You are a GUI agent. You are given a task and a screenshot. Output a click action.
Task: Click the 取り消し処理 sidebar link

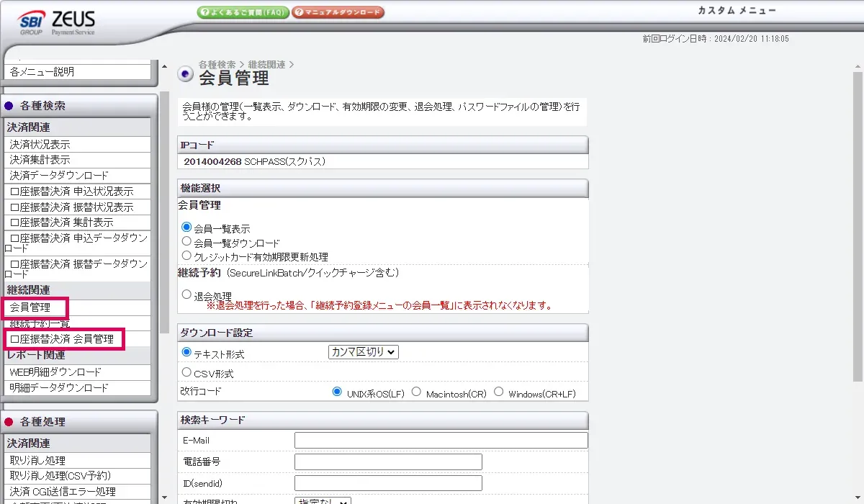tap(37, 461)
